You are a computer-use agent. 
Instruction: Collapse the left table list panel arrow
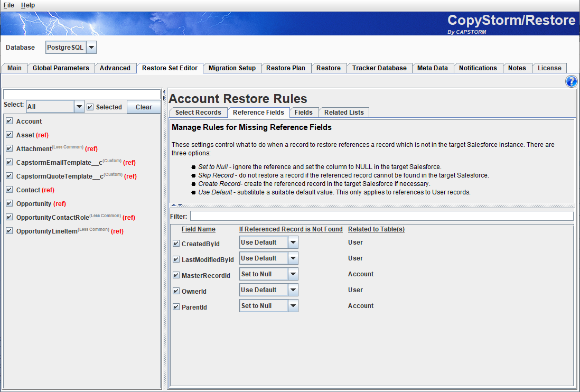pos(164,92)
